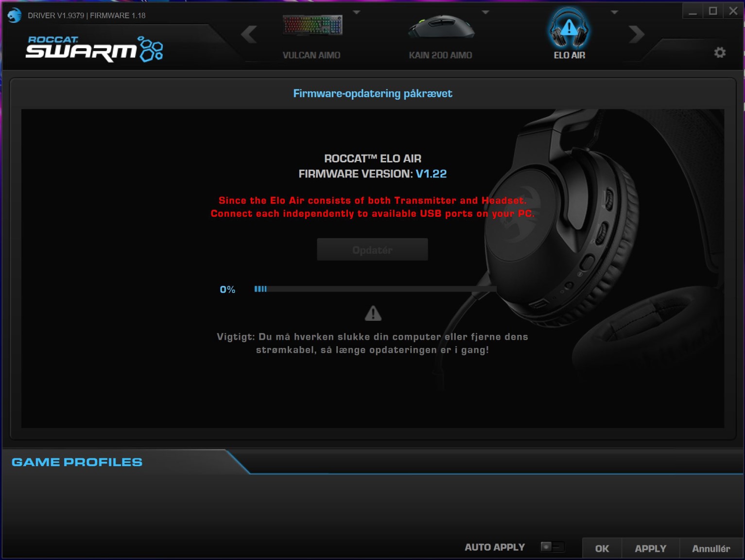
Task: Click the 0% progress label
Action: (x=227, y=289)
